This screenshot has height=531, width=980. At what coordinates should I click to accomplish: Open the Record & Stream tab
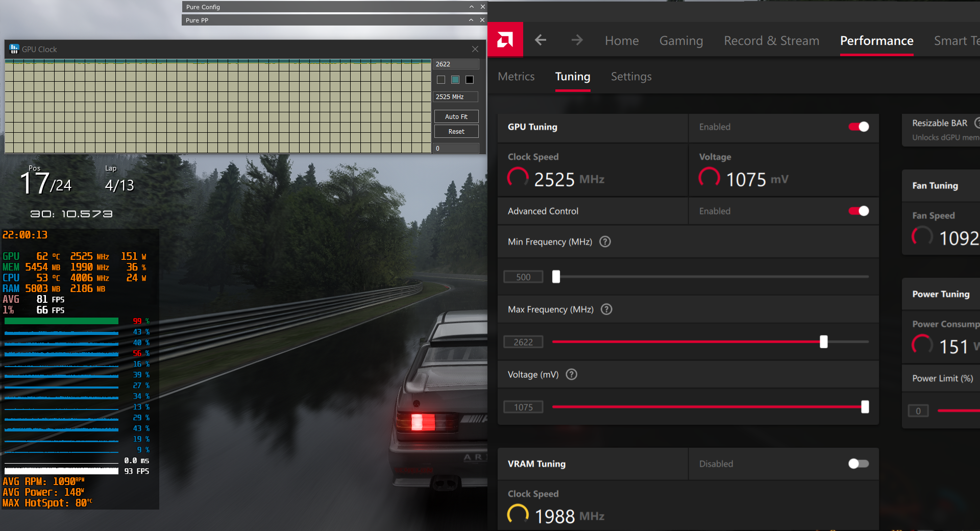point(771,40)
